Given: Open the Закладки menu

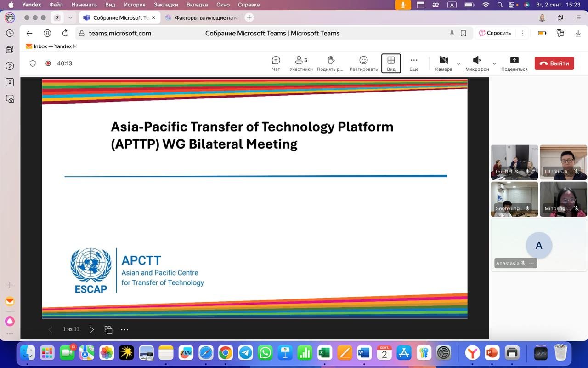Looking at the screenshot, I should point(166,5).
